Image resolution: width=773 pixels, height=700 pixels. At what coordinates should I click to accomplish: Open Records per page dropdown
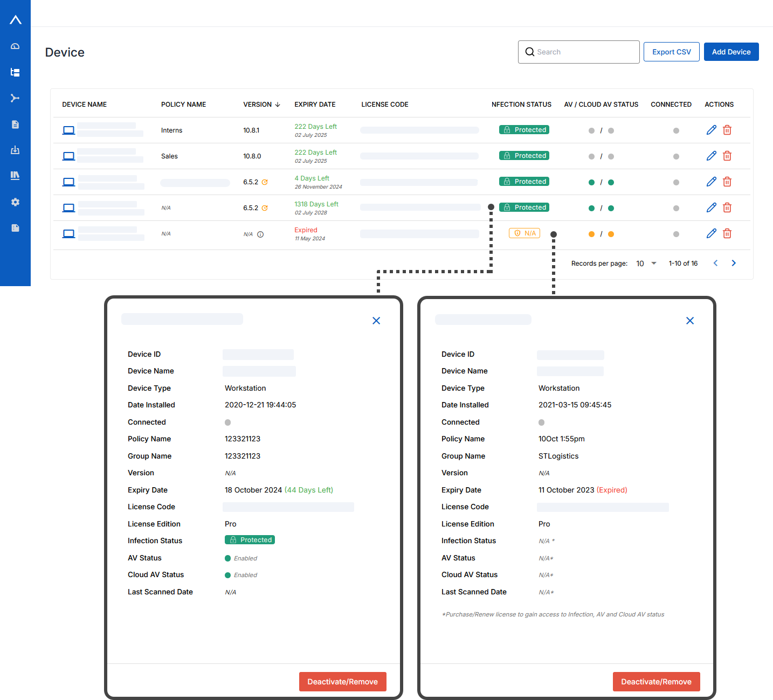tap(646, 264)
